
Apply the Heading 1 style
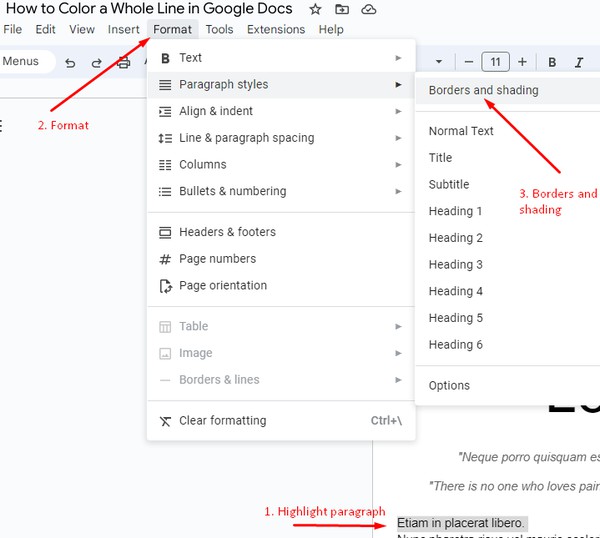(507, 211)
